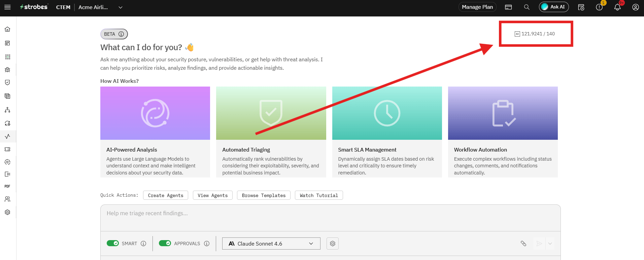Select the AI-Powered Analysis card image
644x260 pixels.
155,113
